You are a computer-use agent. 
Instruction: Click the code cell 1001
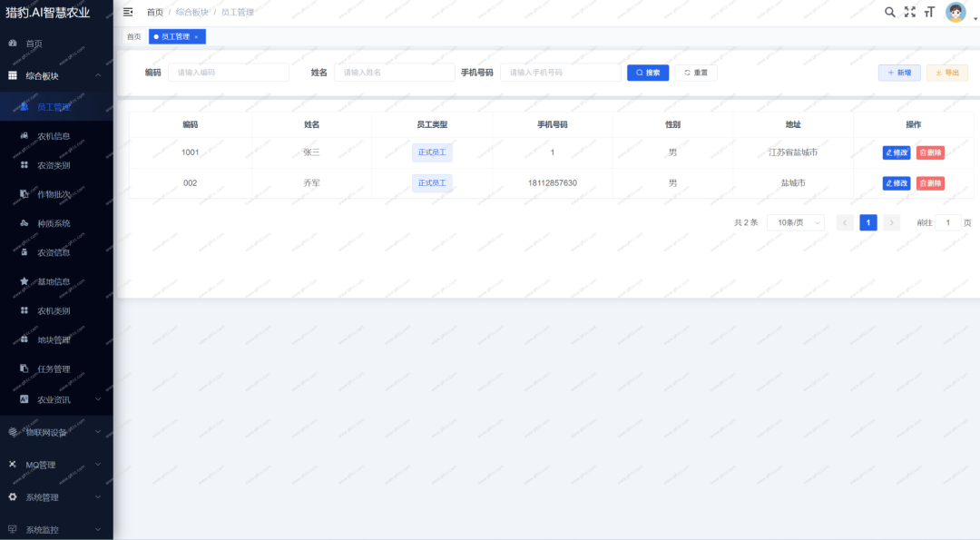click(190, 152)
